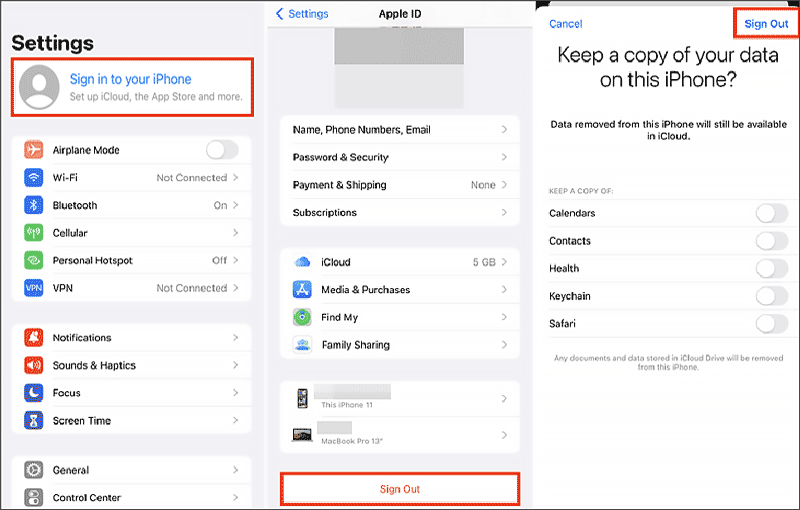Turn on the Keychain copy switch
The width and height of the screenshot is (800, 510).
tap(771, 296)
